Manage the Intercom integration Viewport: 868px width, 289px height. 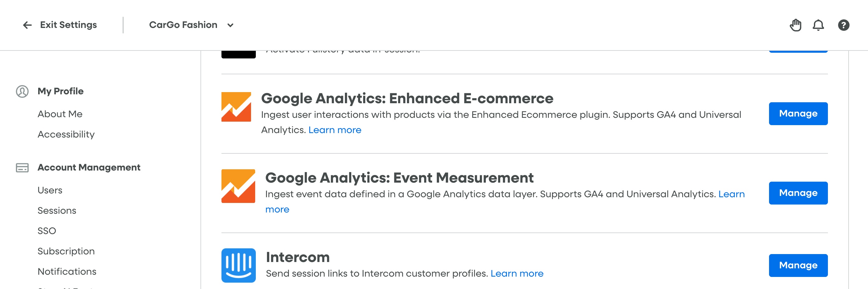pos(798,265)
